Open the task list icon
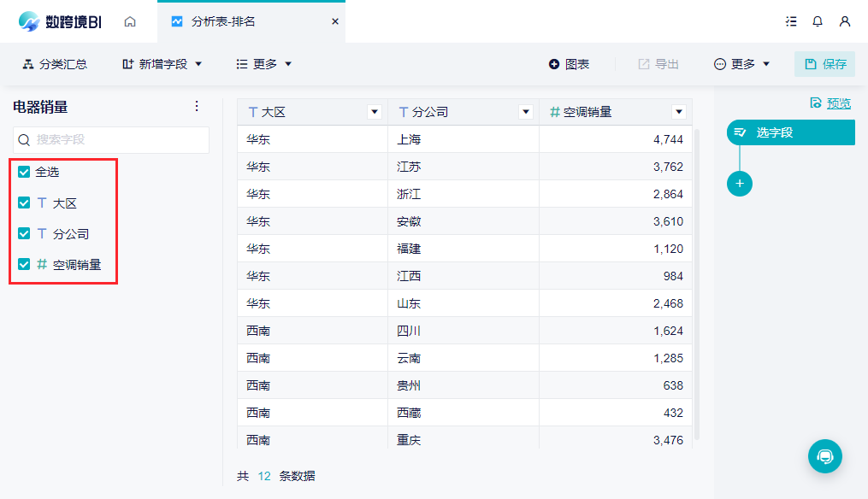This screenshot has width=868, height=499. (791, 21)
